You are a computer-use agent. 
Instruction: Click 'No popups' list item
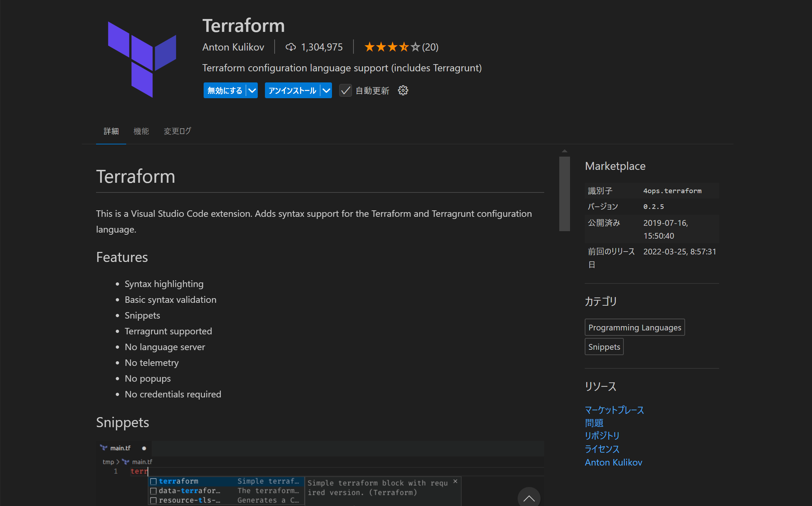tap(148, 378)
